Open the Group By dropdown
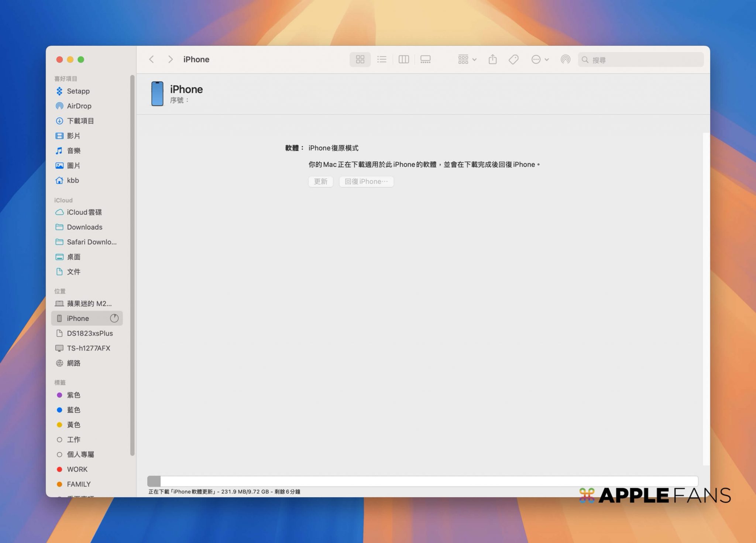The height and width of the screenshot is (543, 756). 467,59
